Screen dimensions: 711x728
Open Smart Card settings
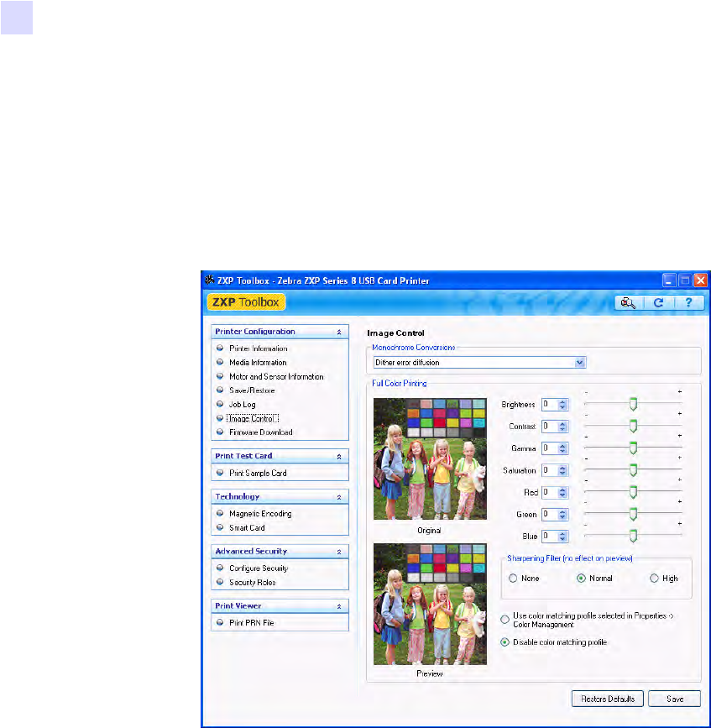247,527
